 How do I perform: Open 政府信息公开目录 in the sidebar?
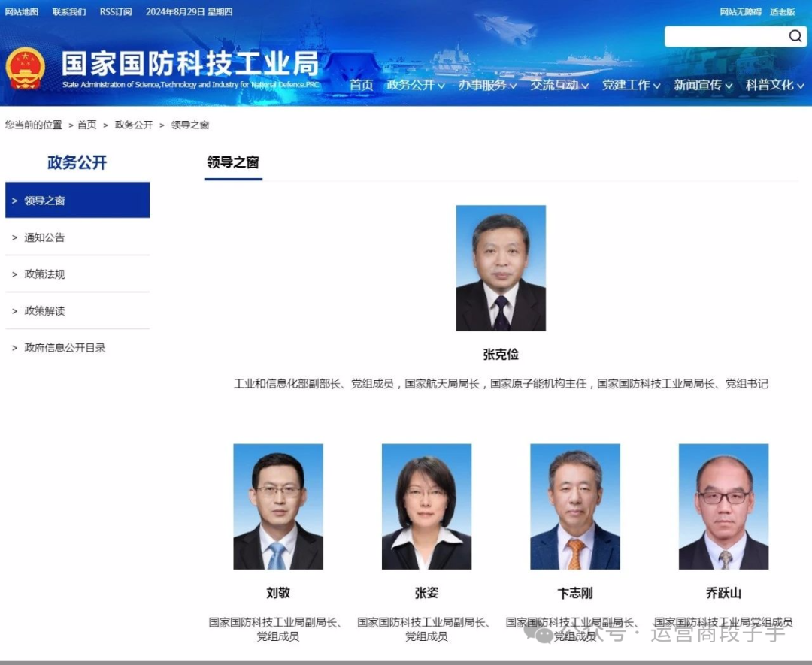(65, 348)
